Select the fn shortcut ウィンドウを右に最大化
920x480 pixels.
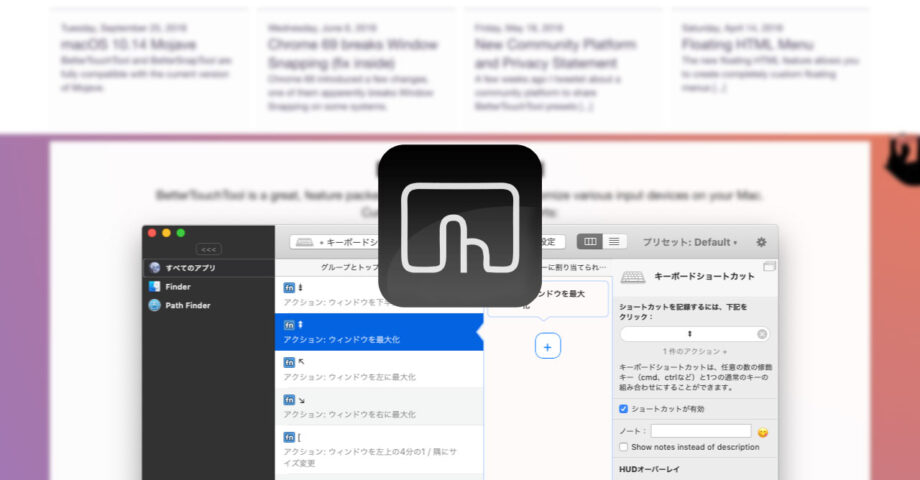point(378,406)
